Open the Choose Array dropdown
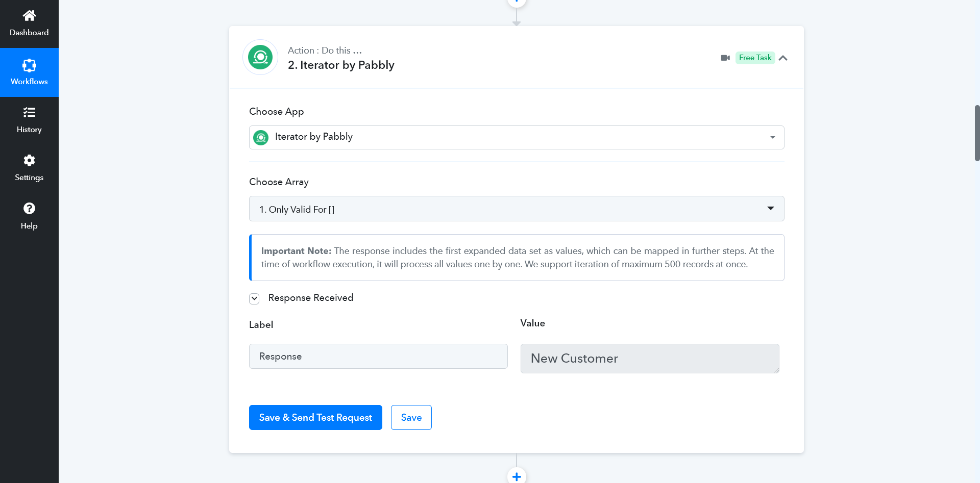This screenshot has width=980, height=483. click(517, 209)
